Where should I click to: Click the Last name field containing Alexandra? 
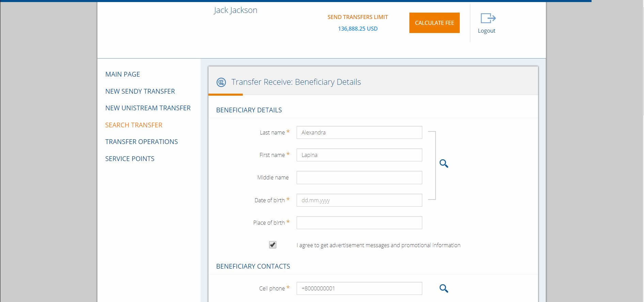coord(359,132)
